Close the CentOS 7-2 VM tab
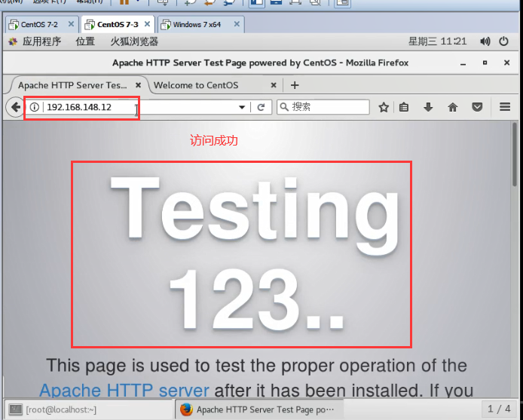 (x=71, y=24)
